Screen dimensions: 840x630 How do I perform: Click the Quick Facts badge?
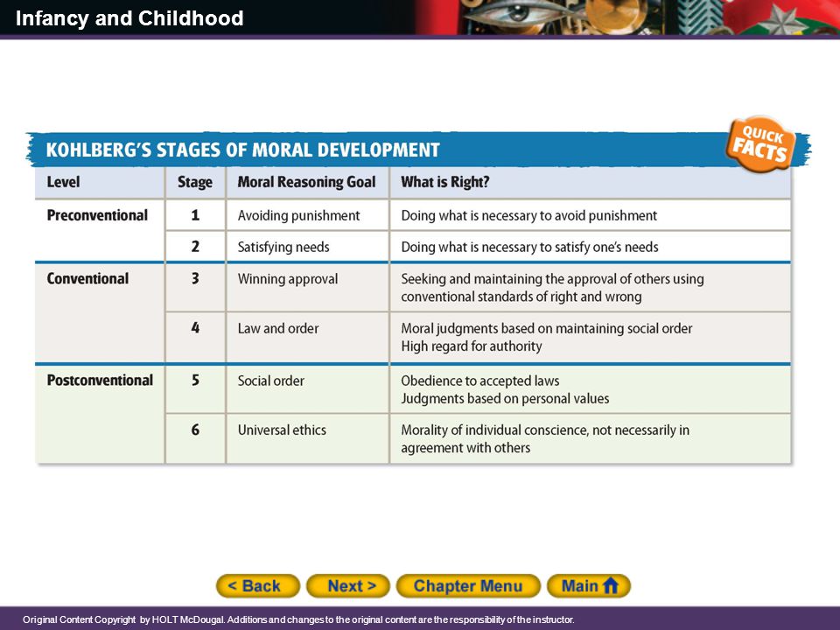(760, 143)
